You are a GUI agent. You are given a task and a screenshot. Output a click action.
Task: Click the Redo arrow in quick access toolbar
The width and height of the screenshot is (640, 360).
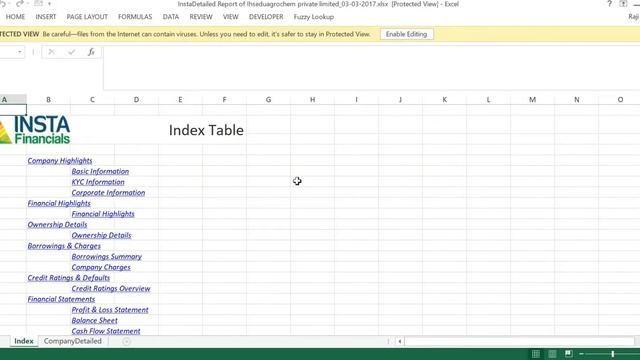tap(20, 4)
